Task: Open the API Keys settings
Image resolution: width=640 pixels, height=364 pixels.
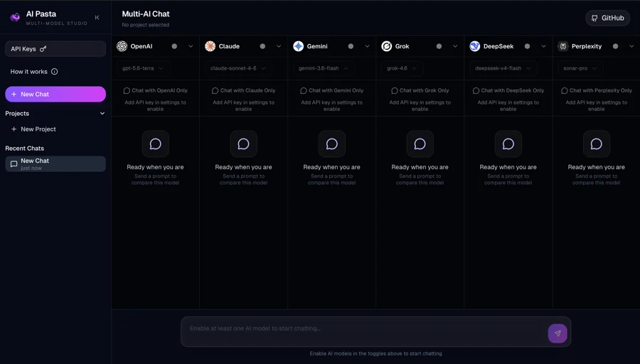Action: coord(55,48)
